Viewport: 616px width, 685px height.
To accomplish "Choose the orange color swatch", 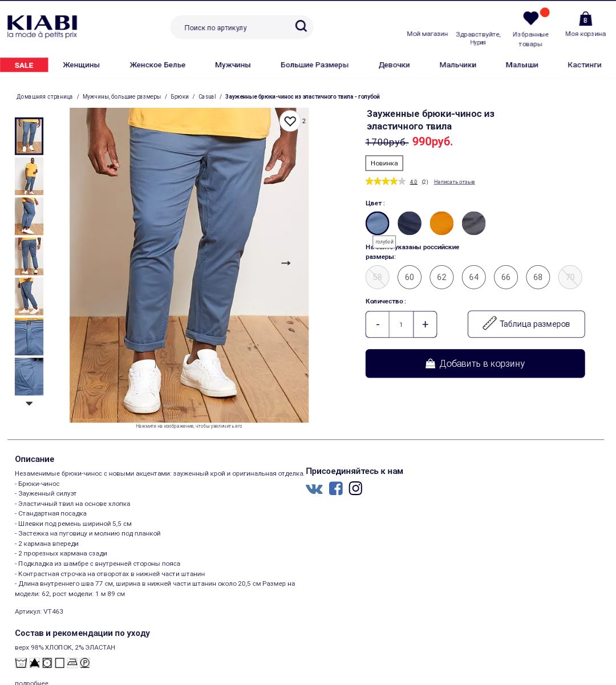I will (441, 223).
